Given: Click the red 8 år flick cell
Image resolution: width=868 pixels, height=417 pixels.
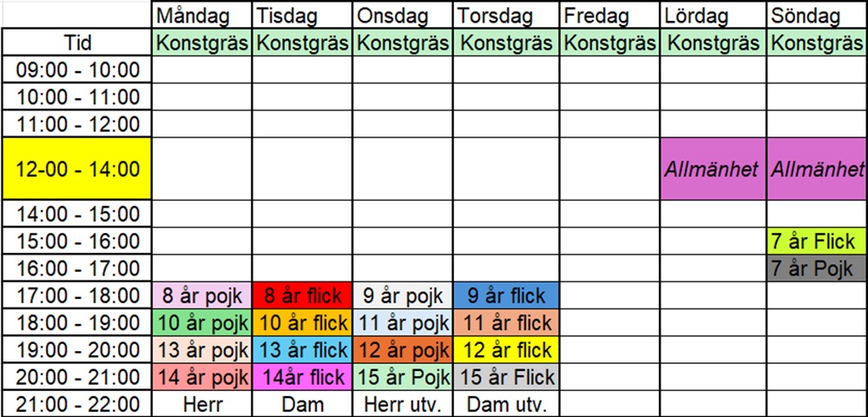Looking at the screenshot, I should coord(302,295).
